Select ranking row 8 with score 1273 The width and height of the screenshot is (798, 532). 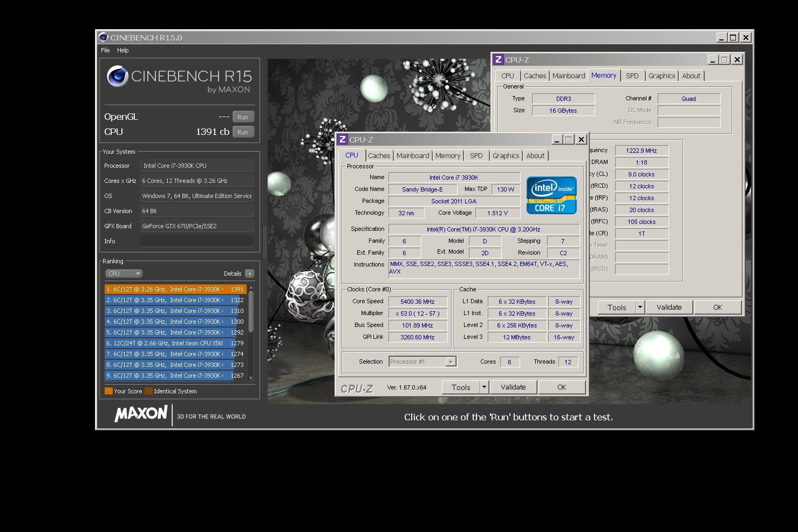[175, 365]
